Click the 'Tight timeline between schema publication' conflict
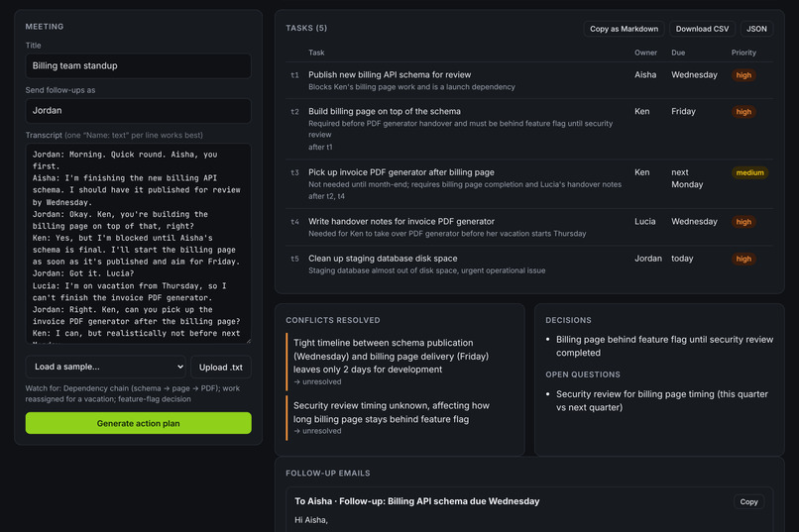Image resolution: width=799 pixels, height=532 pixels. point(391,357)
